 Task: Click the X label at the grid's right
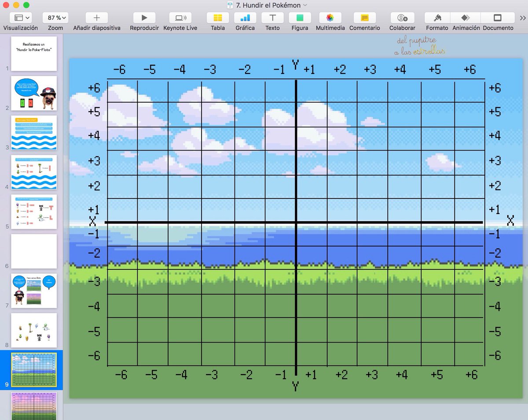click(x=510, y=221)
